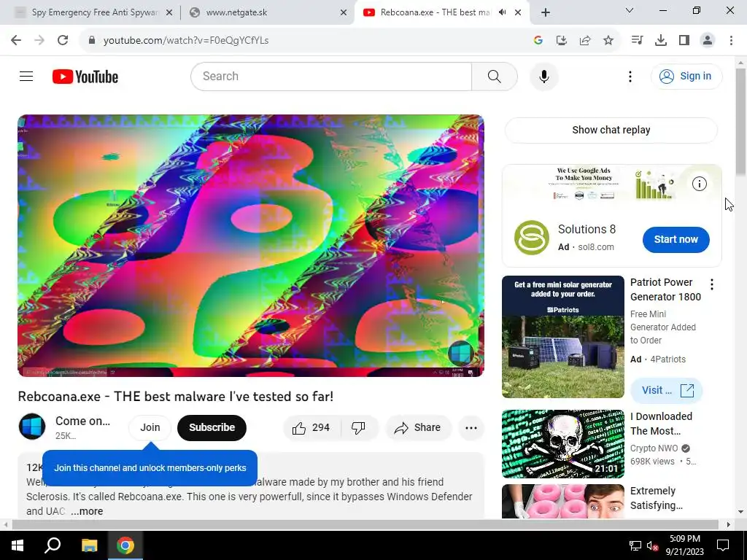Image resolution: width=747 pixels, height=560 pixels.
Task: Open options for Patriot Power Generator ad
Action: pos(712,285)
